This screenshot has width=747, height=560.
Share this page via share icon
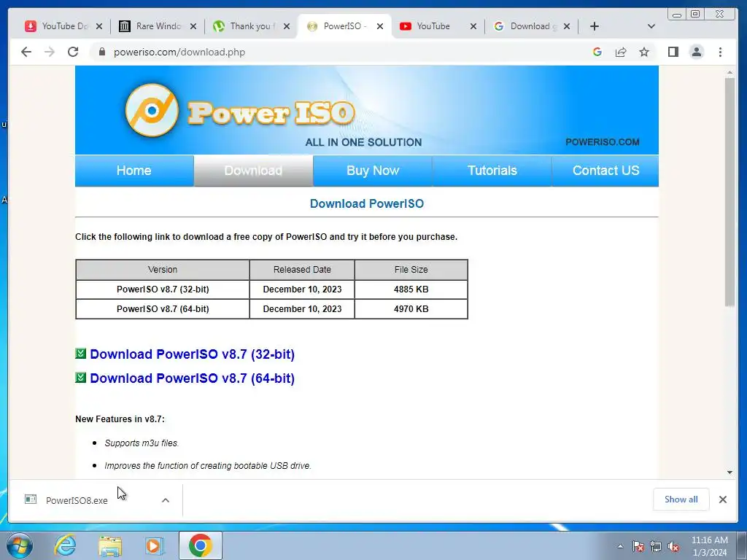[621, 52]
